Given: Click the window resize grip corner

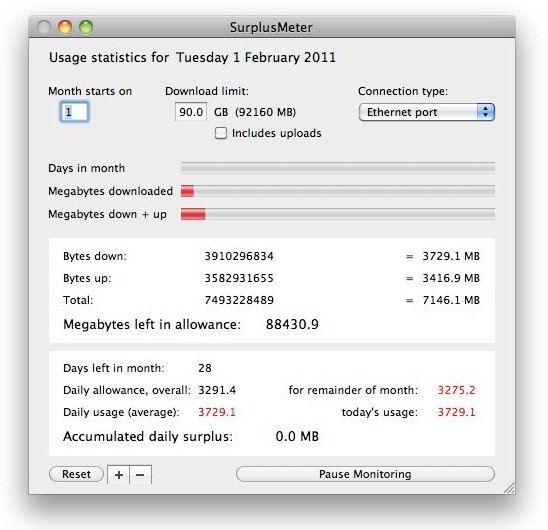Looking at the screenshot, I should pos(509,488).
